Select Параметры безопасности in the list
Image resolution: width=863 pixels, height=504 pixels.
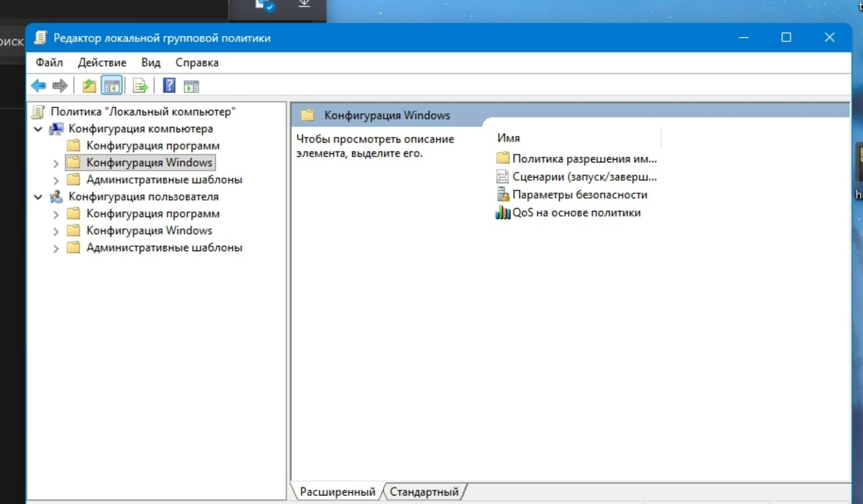tap(580, 195)
